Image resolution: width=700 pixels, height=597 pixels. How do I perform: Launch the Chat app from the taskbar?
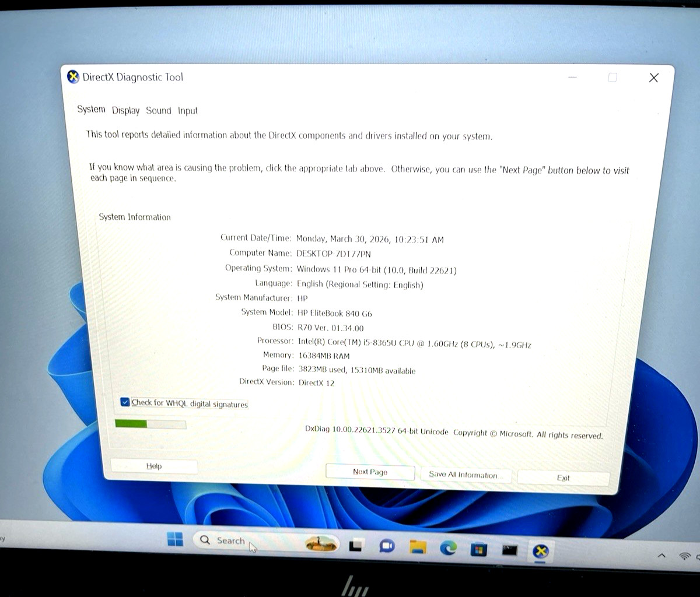pyautogui.click(x=386, y=546)
